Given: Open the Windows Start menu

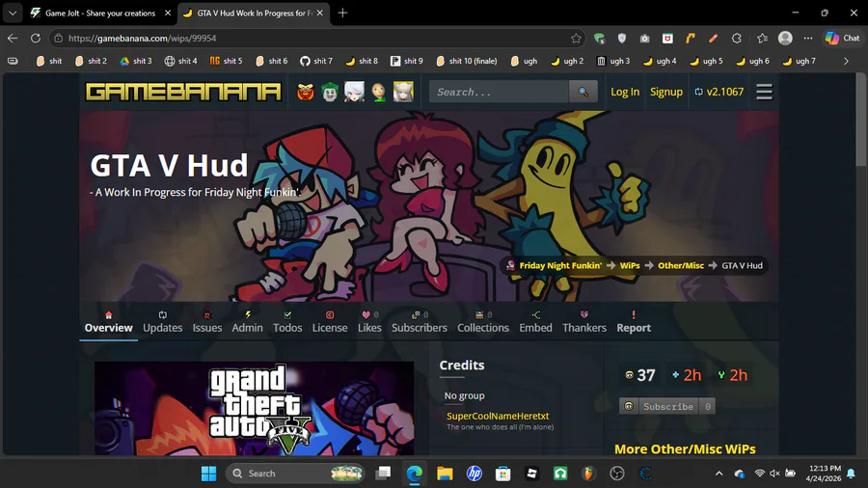Looking at the screenshot, I should (x=208, y=474).
